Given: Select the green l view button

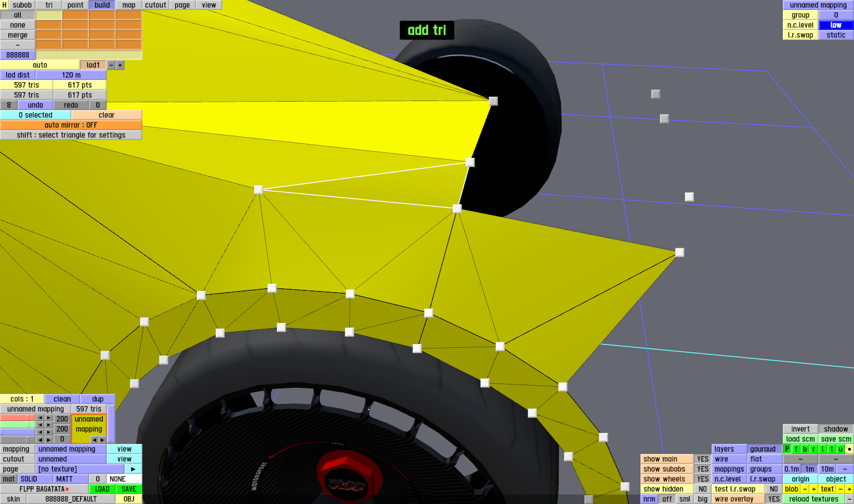Looking at the screenshot, I should click(x=823, y=449).
